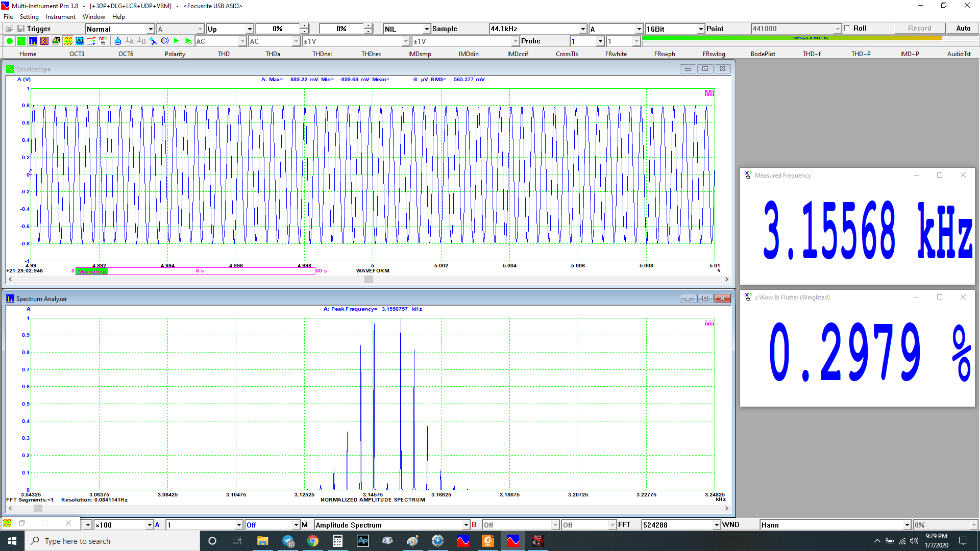Click the calibration flask icon
This screenshot has width=980, height=551.
tap(118, 41)
